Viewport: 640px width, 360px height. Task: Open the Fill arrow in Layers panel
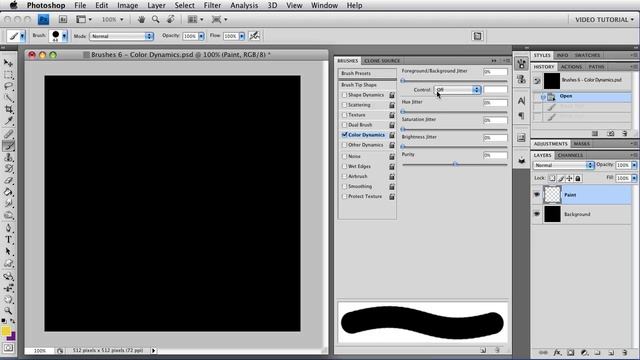634,178
